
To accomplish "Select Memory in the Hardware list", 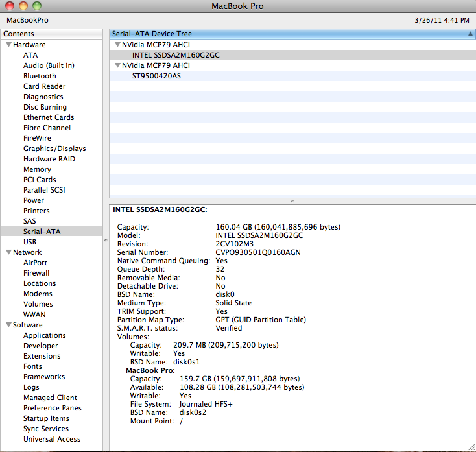I will 38,169.
